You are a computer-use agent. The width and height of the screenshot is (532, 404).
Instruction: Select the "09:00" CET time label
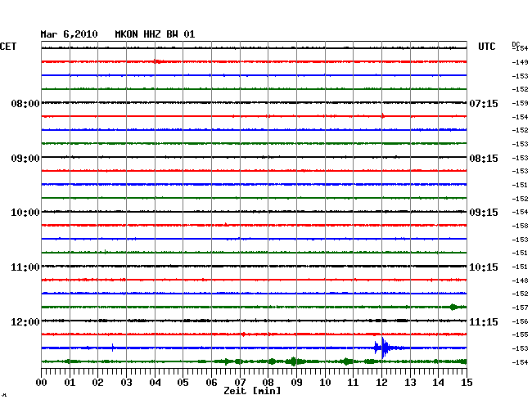point(25,159)
